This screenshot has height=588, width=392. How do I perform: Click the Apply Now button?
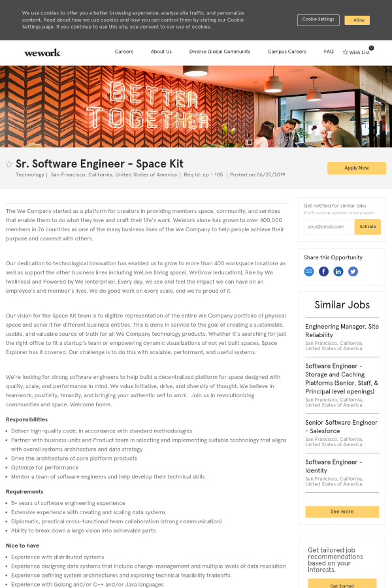click(356, 168)
